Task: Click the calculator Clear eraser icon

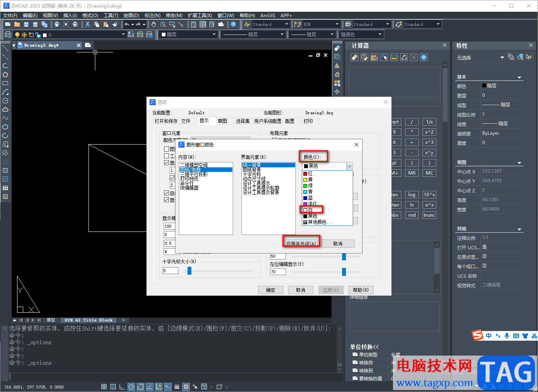Action: (x=355, y=57)
